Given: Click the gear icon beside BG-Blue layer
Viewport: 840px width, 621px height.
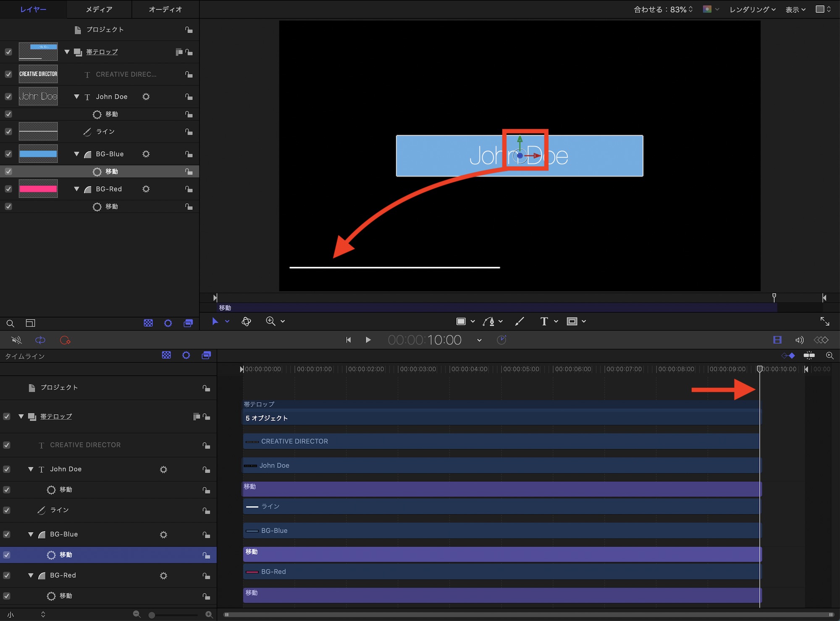Looking at the screenshot, I should 146,154.
